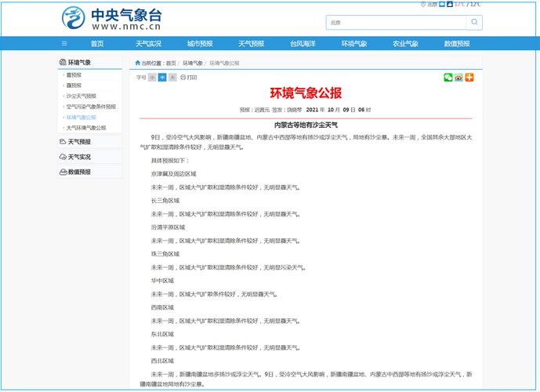Set font size to large (大)
The height and width of the screenshot is (392, 540).
(172, 77)
